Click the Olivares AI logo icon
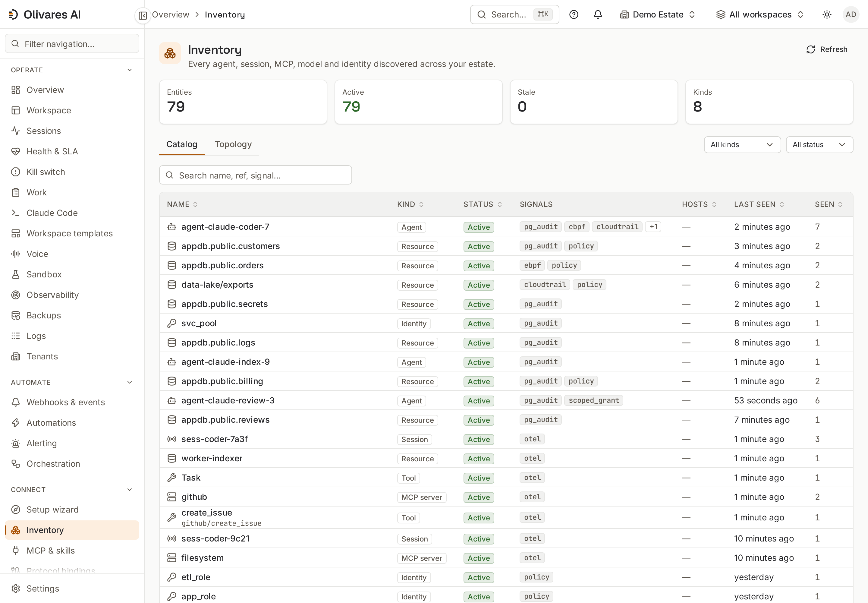 (x=13, y=15)
